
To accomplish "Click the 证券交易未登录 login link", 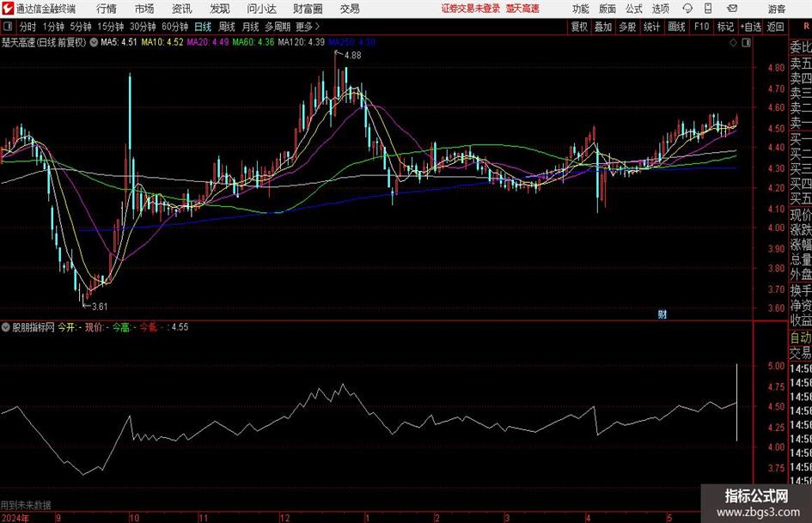I will coord(471,9).
